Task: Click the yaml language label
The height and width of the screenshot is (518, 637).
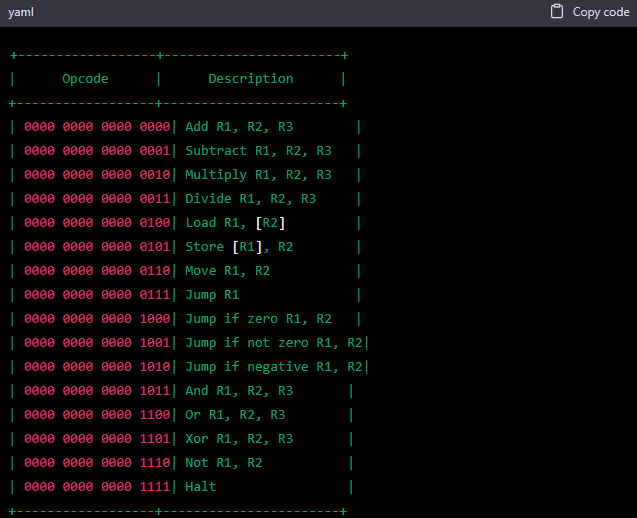Action: tap(22, 12)
